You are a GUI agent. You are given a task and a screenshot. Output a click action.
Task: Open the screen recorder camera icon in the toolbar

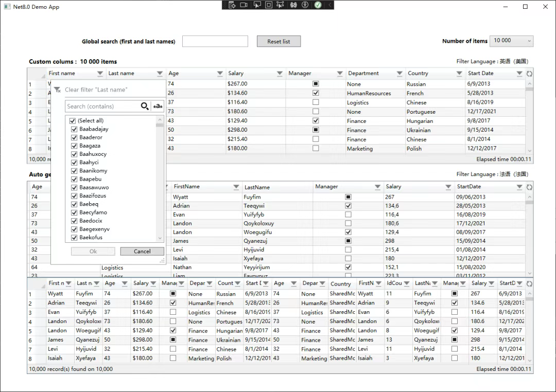[244, 5]
